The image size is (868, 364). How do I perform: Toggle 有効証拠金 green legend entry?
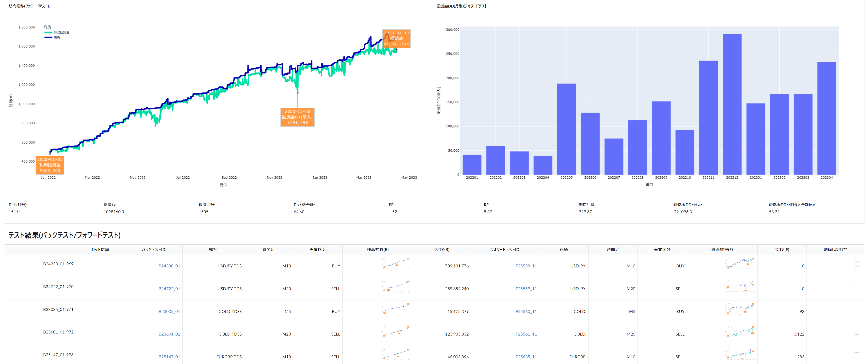61,32
